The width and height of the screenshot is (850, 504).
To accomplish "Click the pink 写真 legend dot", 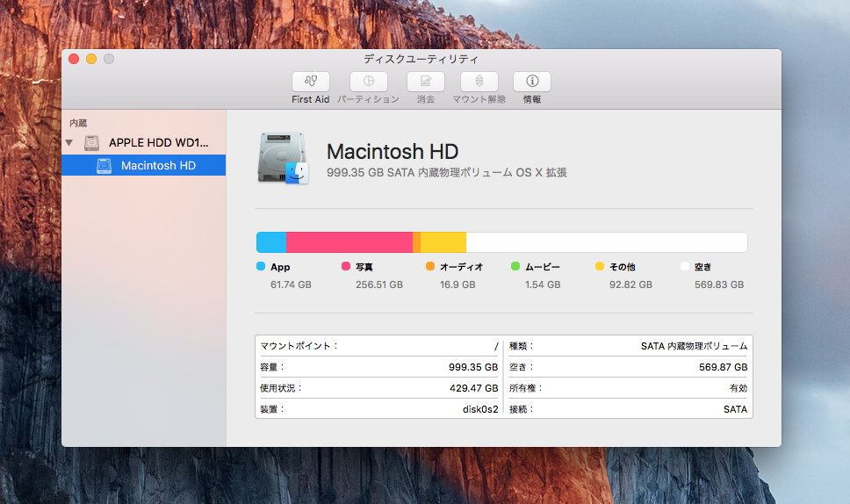I will tap(346, 266).
